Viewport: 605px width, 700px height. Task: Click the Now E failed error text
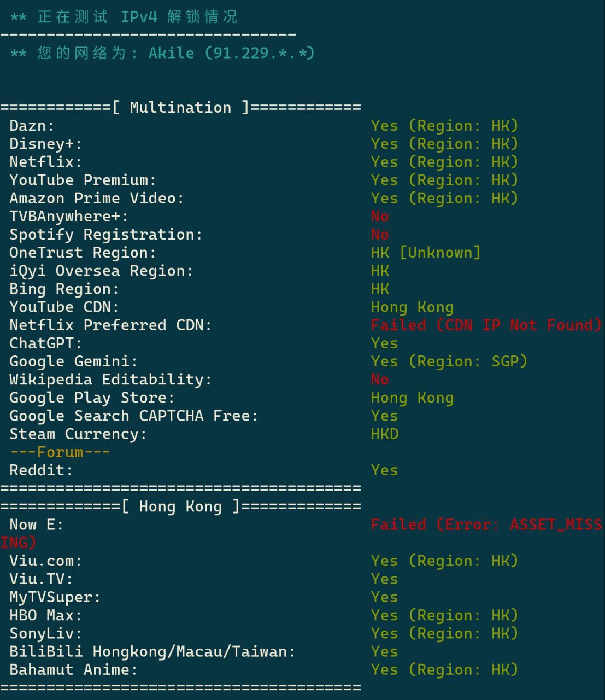[486, 525]
